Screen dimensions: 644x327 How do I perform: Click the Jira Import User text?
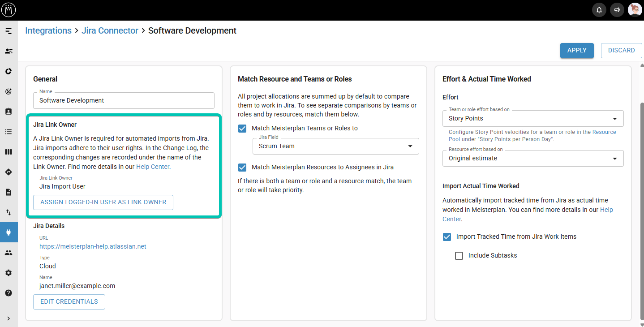coord(62,186)
